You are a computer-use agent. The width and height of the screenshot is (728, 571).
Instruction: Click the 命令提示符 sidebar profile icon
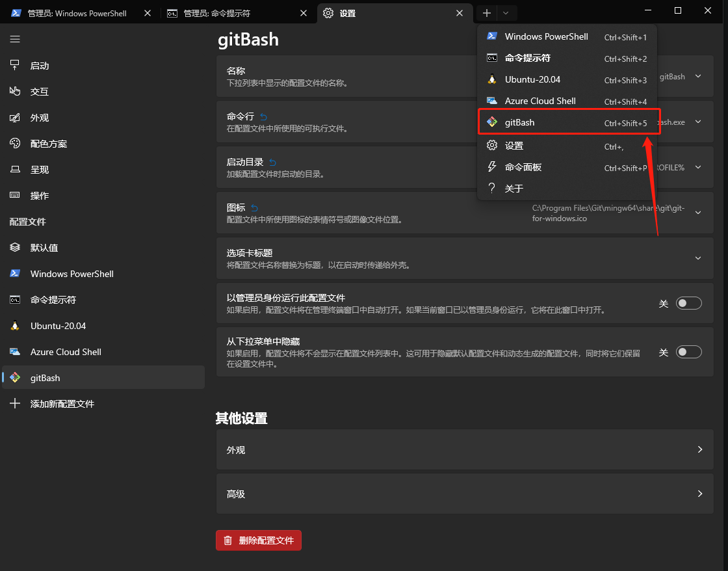click(x=15, y=300)
